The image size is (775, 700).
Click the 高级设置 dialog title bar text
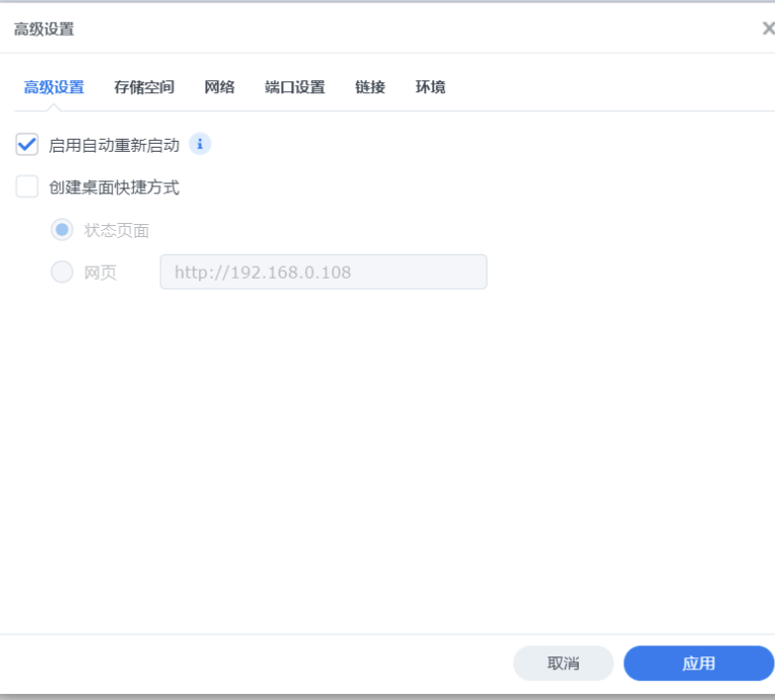click(x=44, y=29)
